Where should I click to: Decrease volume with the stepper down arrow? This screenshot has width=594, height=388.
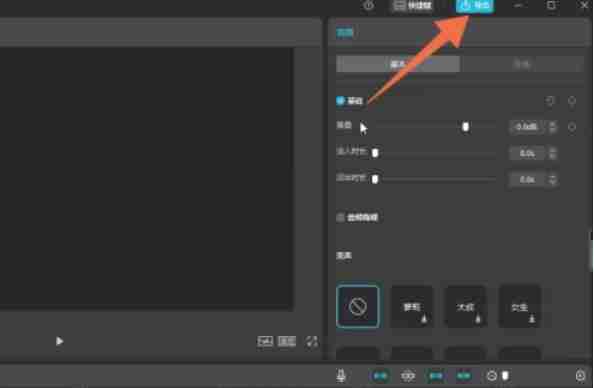(x=553, y=130)
